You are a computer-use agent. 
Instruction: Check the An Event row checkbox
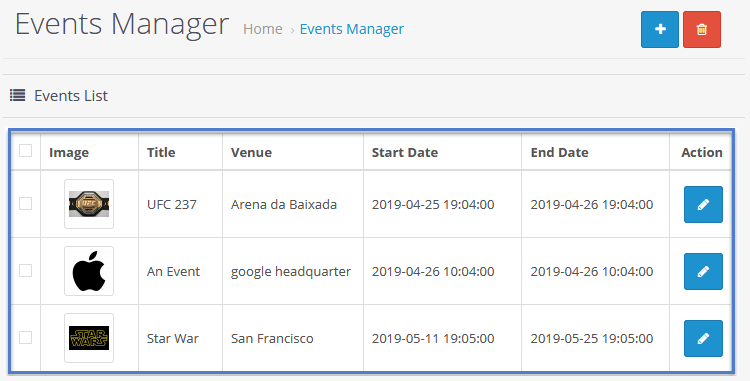(x=25, y=271)
